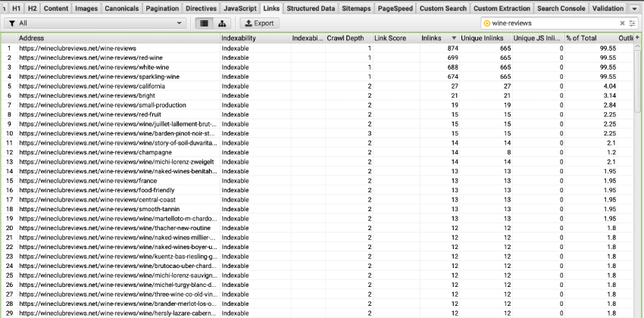Click into the wine-reviews search field
Screen dimensions: 644x318
point(553,23)
